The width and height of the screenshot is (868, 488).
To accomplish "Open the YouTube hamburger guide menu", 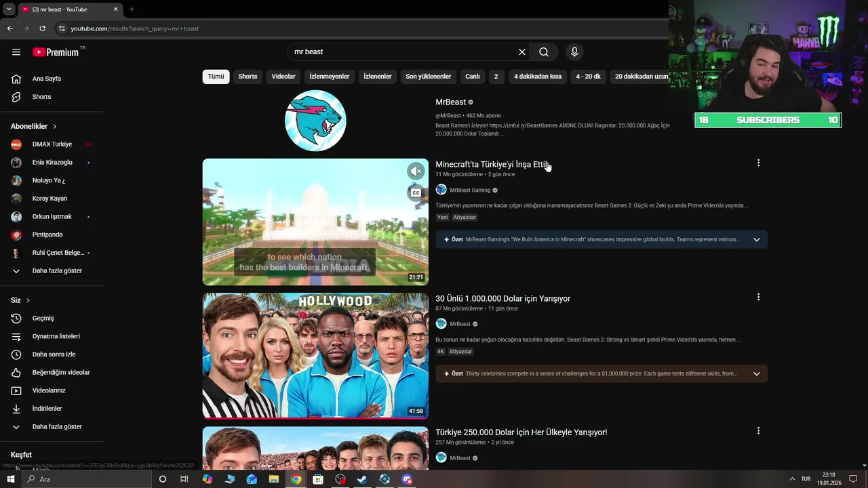I will pos(16,52).
